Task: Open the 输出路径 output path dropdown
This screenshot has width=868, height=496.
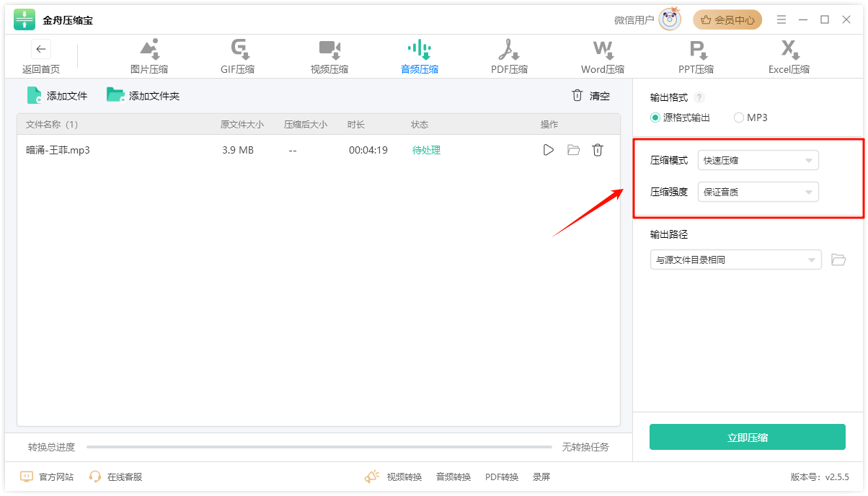Action: coord(735,260)
